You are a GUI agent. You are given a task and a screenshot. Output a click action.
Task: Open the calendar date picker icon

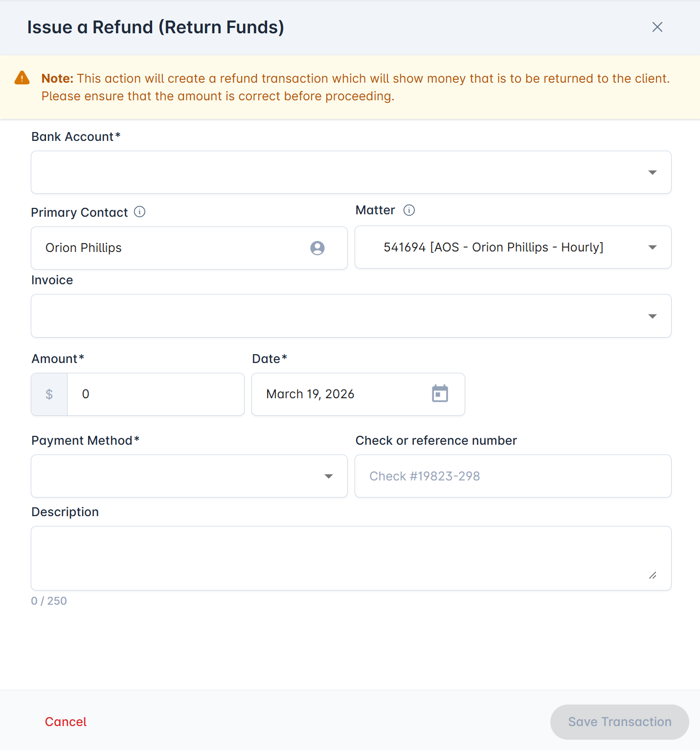click(440, 394)
